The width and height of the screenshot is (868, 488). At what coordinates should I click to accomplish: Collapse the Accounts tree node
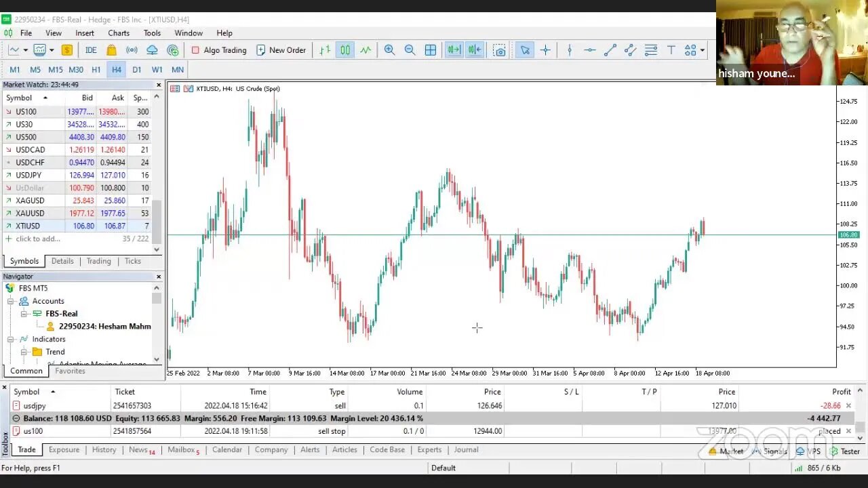(x=11, y=301)
